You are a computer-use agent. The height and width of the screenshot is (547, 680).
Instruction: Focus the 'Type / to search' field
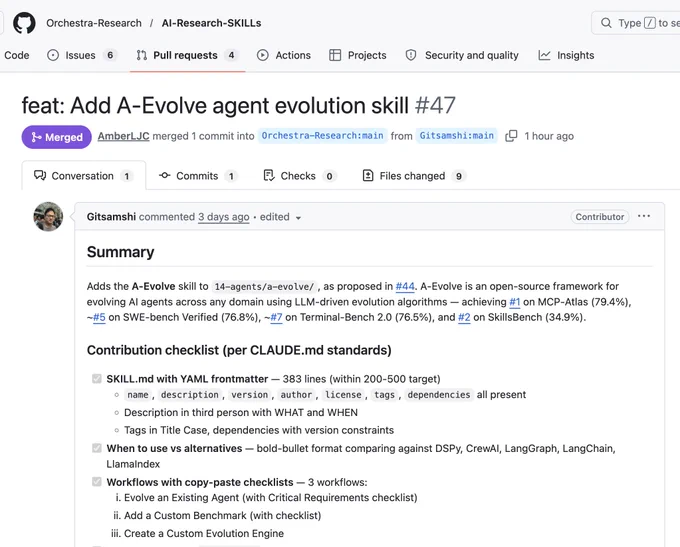tap(636, 23)
